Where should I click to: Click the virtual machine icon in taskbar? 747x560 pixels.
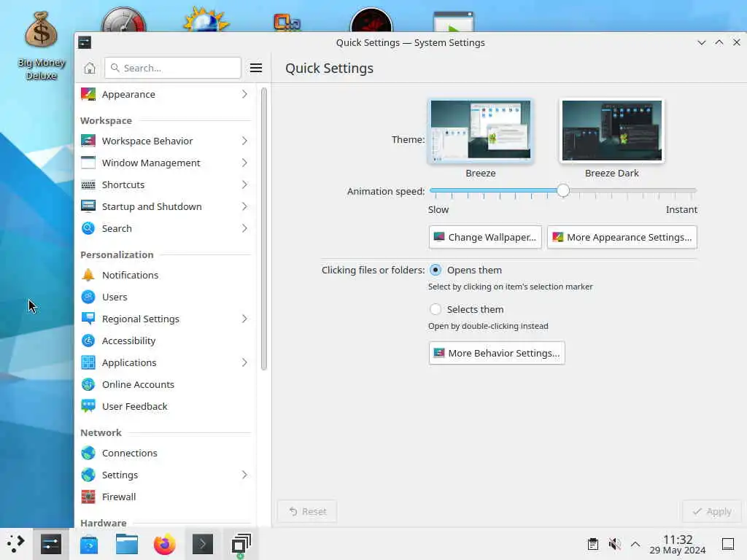pos(241,545)
